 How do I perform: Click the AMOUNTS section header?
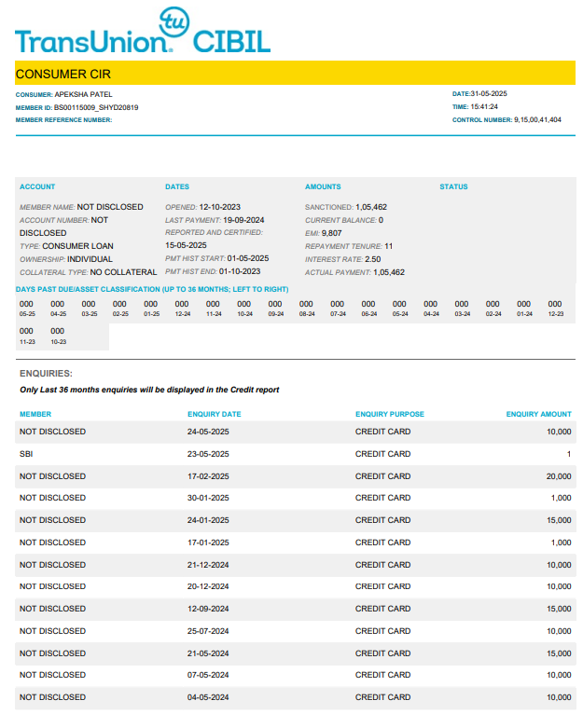point(323,187)
